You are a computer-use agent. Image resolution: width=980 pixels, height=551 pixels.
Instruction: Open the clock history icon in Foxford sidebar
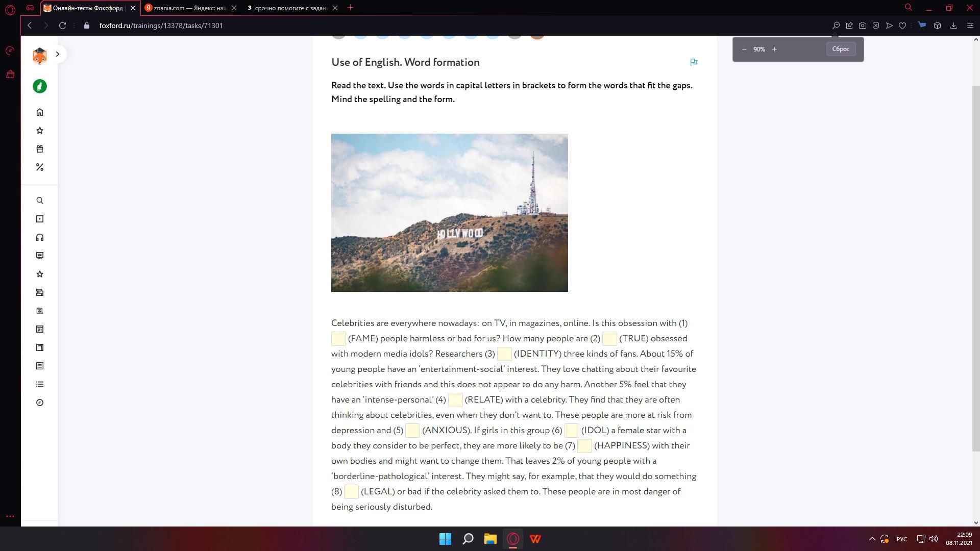pyautogui.click(x=40, y=403)
